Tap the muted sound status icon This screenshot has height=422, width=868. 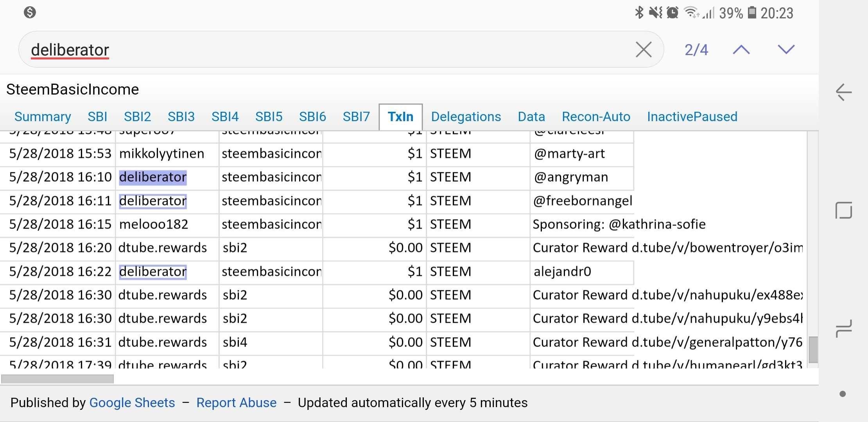[x=656, y=13]
